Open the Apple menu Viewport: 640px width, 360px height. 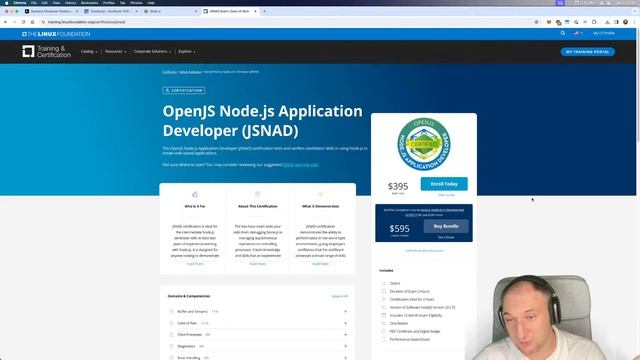click(x=6, y=2)
